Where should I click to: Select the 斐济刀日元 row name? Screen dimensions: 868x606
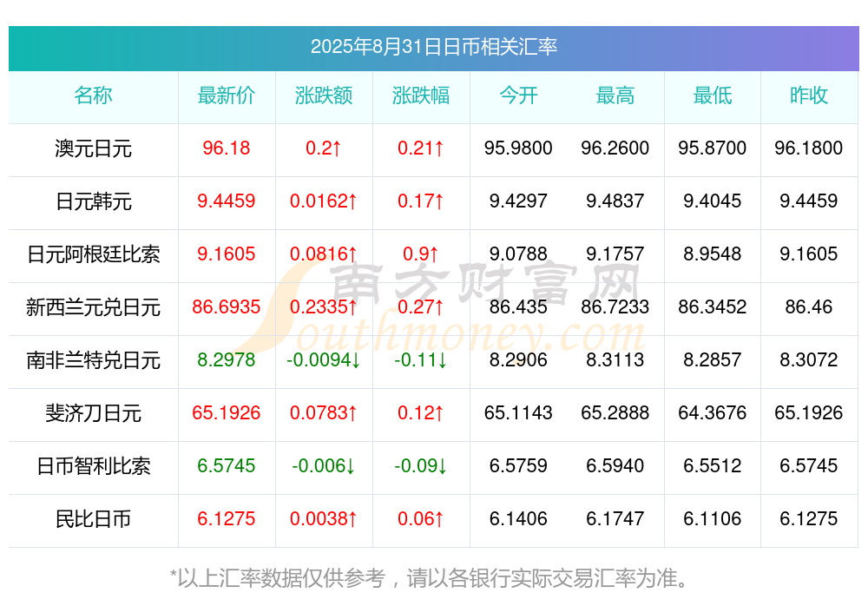(x=93, y=413)
